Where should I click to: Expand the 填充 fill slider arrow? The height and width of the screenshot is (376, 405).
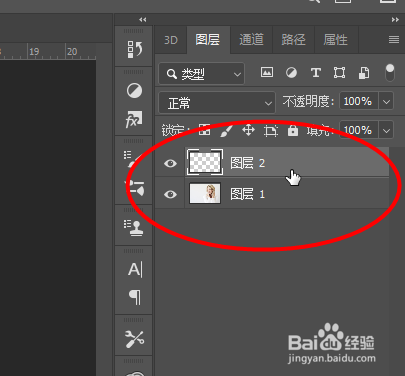click(x=386, y=130)
